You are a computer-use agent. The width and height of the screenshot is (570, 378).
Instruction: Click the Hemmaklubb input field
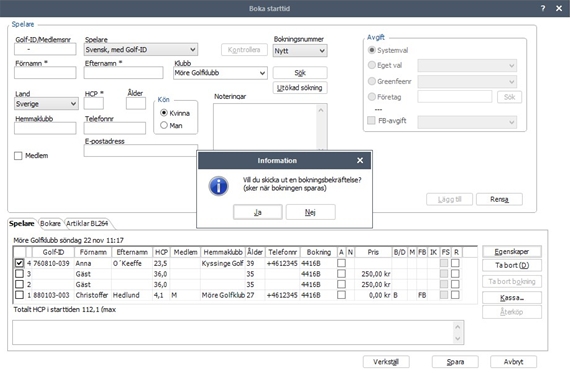pos(45,128)
